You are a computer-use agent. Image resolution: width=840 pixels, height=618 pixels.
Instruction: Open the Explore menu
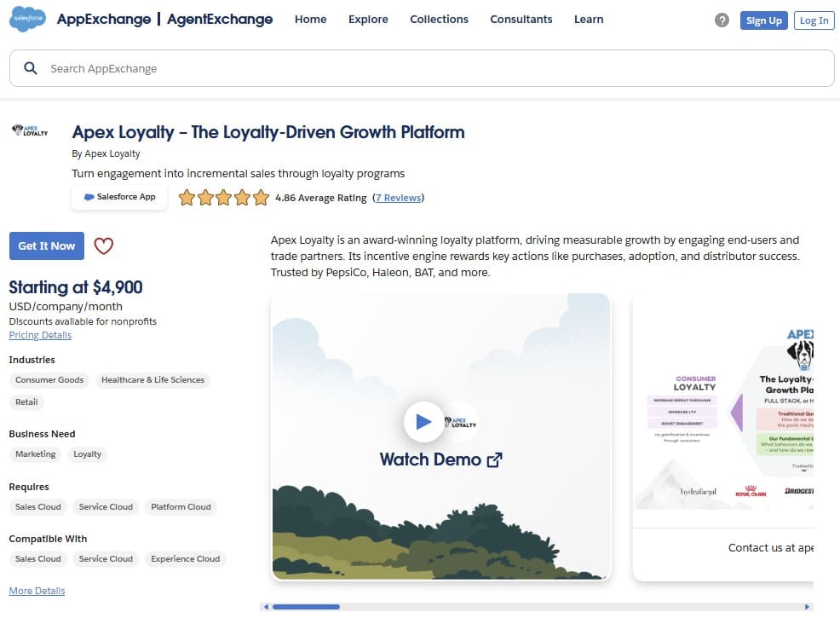click(368, 20)
